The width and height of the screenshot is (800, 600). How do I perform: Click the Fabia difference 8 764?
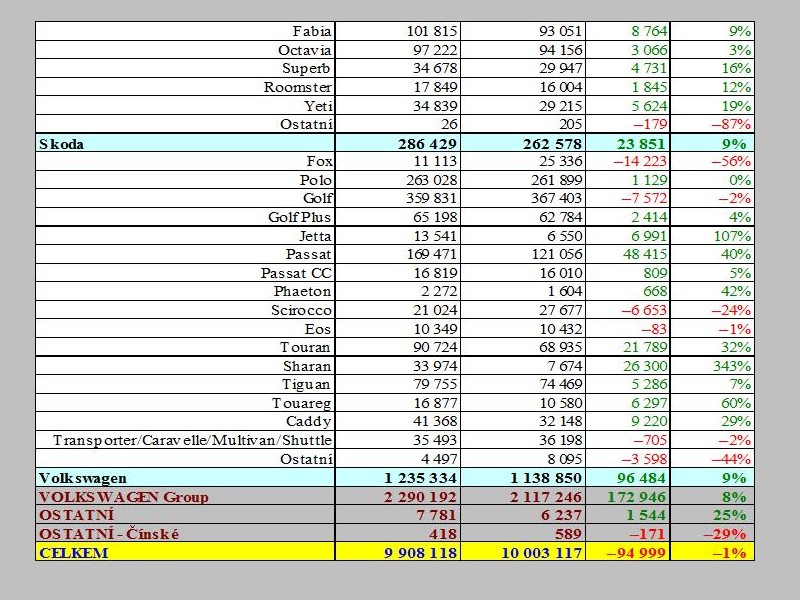tap(649, 31)
